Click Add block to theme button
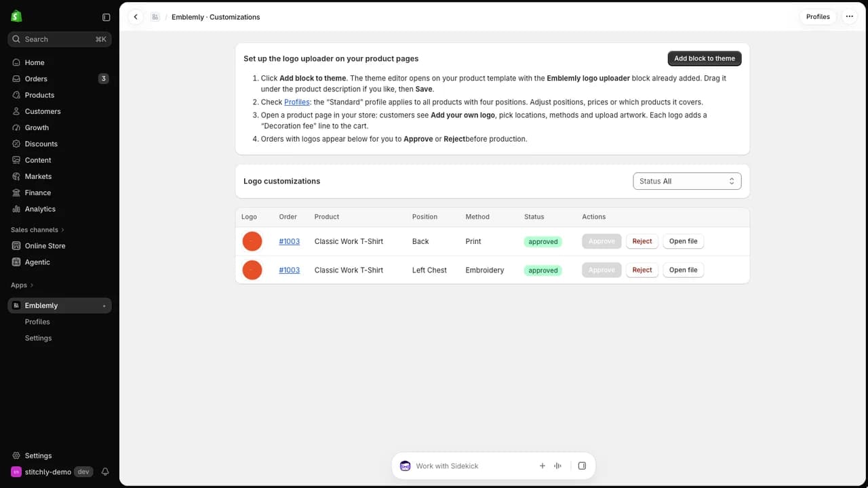This screenshot has height=488, width=868. [x=705, y=58]
